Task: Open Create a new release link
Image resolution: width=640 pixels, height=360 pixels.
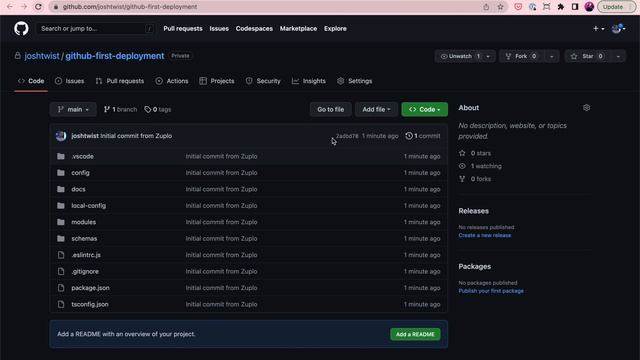Action: (x=484, y=236)
